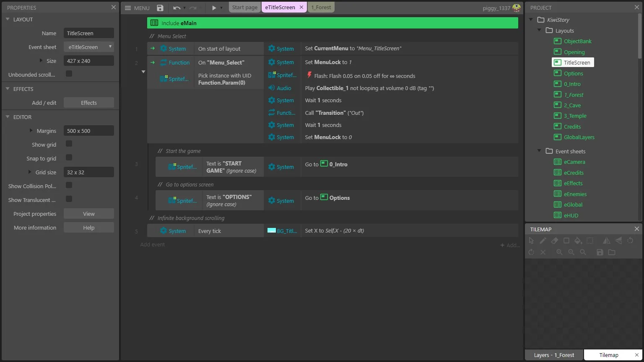
Task: Collapse the Event sheets folder
Action: pos(540,151)
